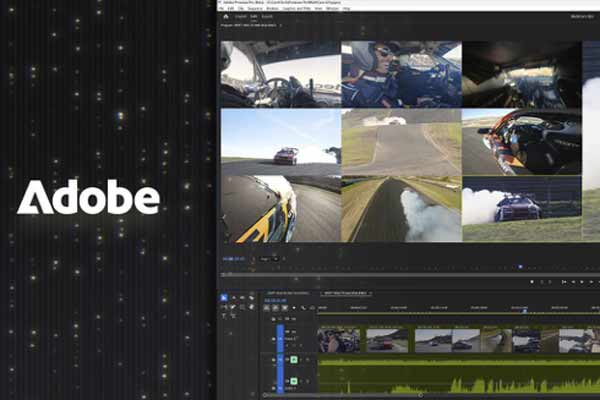Toggle lock on first audio track
The image size is (600, 400).
pyautogui.click(x=274, y=360)
